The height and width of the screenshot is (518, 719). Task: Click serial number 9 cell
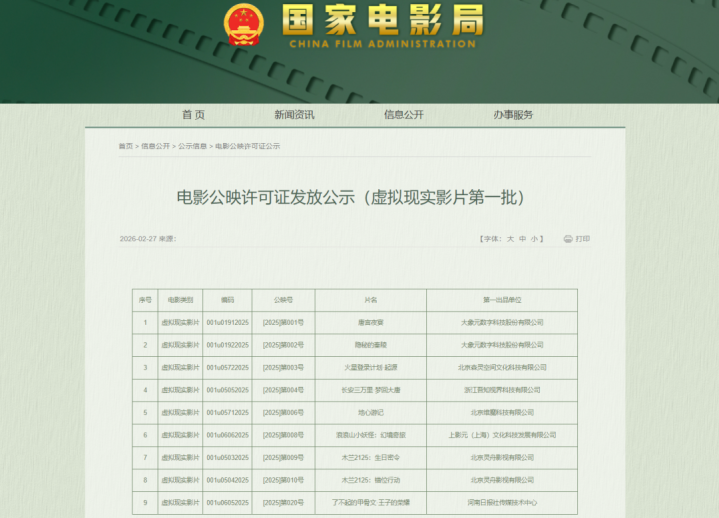tap(145, 502)
